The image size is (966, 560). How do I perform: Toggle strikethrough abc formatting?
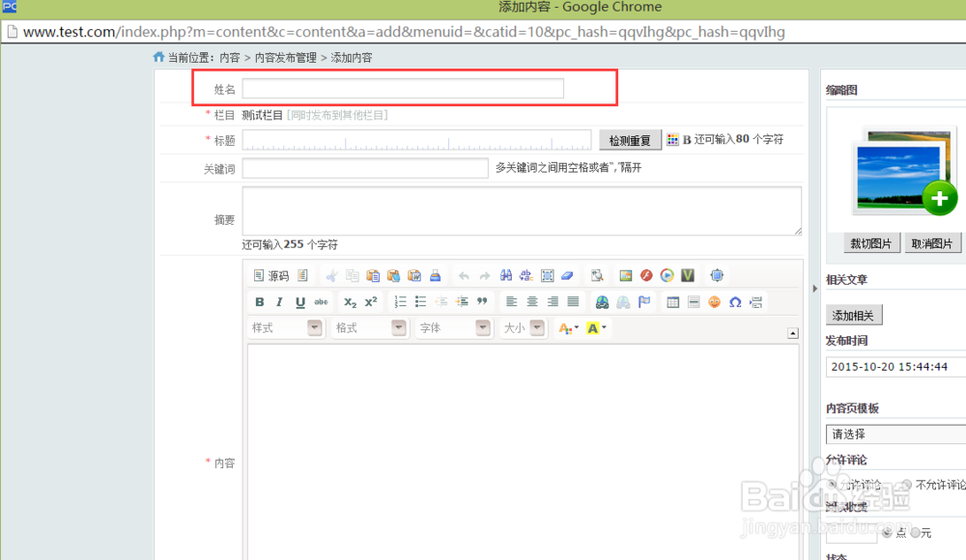(x=321, y=302)
